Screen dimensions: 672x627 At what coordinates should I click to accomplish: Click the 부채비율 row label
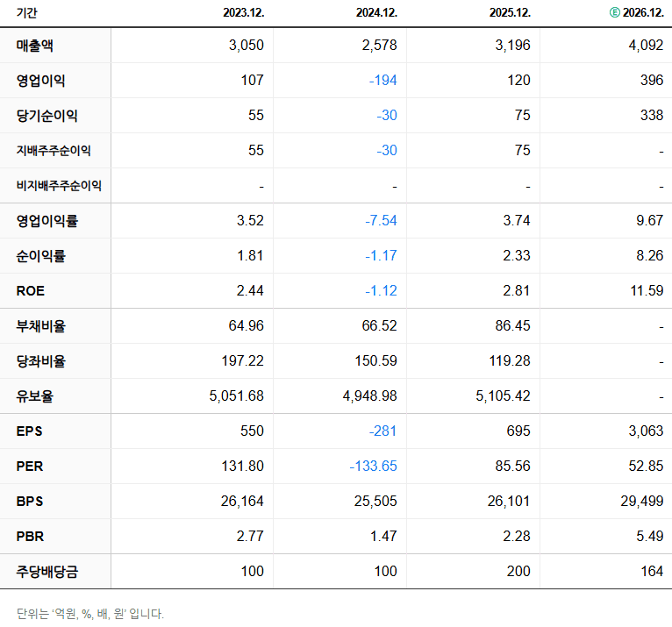(40, 326)
